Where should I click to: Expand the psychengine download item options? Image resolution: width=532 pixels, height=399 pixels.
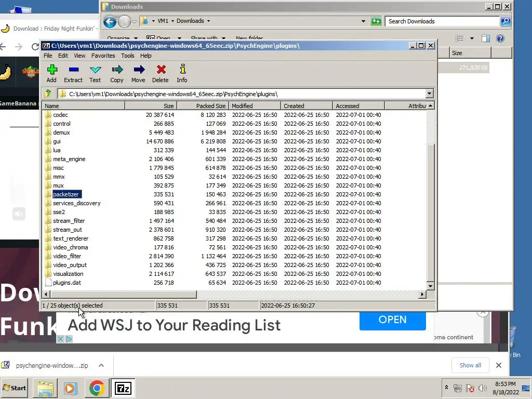[x=101, y=365]
